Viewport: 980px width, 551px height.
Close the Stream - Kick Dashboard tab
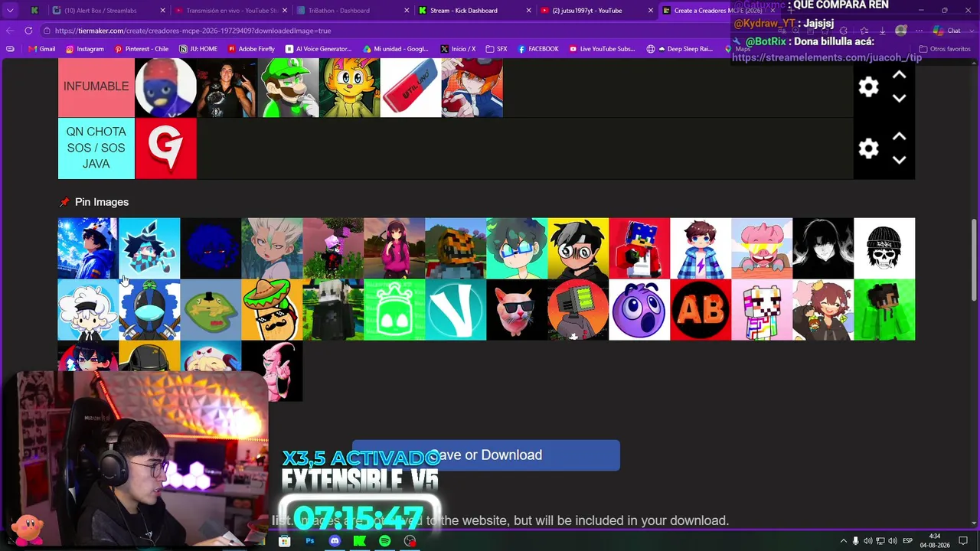[529, 11]
